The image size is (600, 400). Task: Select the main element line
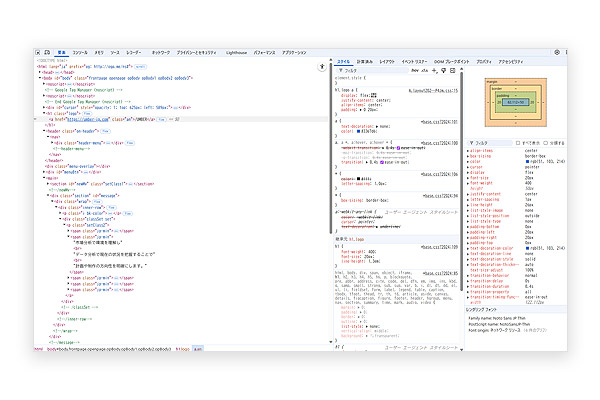[x=52, y=178]
